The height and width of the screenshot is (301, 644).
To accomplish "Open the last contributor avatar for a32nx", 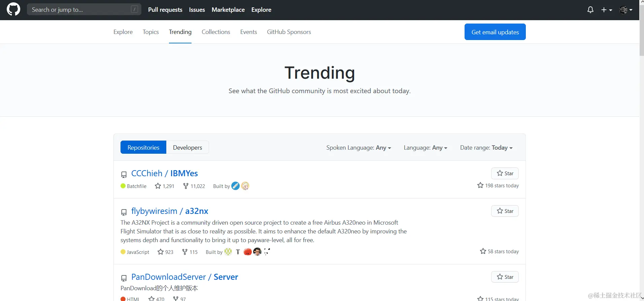I will click(x=267, y=252).
